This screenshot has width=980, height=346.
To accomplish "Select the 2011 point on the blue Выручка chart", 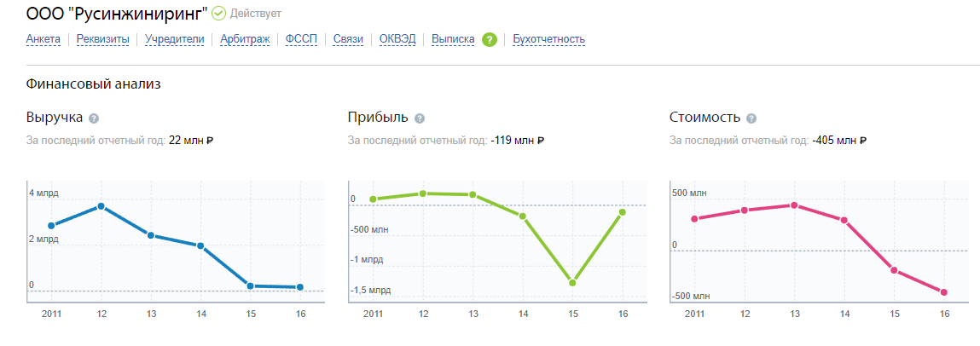I will [x=51, y=226].
